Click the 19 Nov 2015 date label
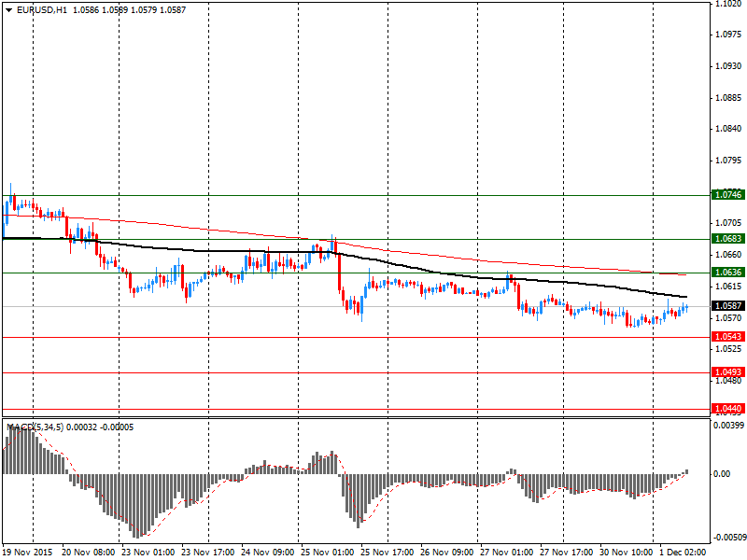This screenshot has height=560, width=747. [x=27, y=553]
